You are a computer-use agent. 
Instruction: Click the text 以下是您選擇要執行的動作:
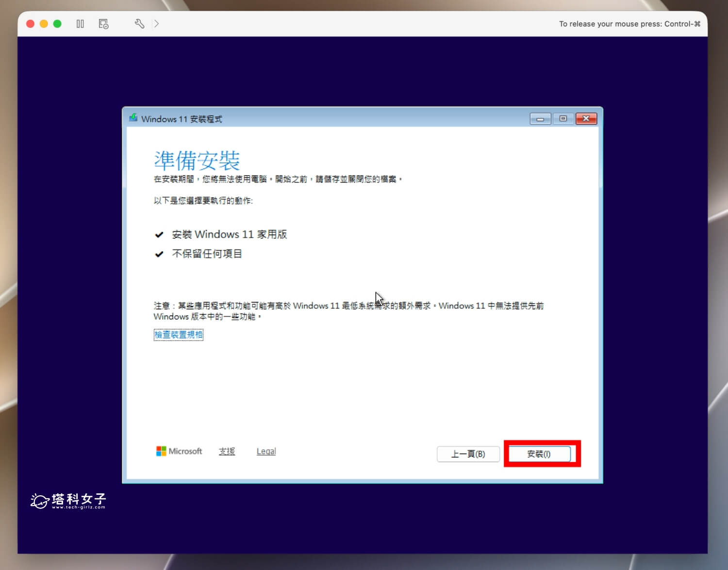(x=203, y=200)
